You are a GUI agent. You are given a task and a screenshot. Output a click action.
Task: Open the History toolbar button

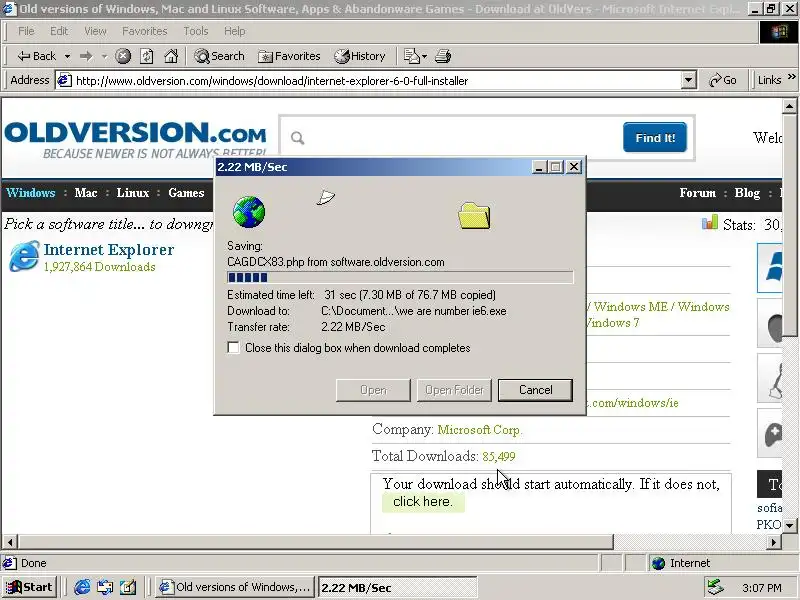(360, 56)
